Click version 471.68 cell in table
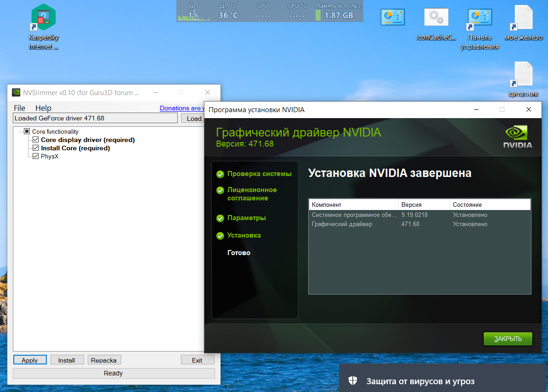Image resolution: width=548 pixels, height=392 pixels. click(x=410, y=224)
